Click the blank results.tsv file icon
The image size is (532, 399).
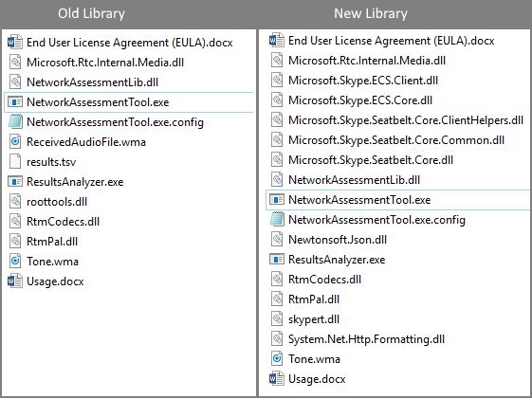pos(15,162)
